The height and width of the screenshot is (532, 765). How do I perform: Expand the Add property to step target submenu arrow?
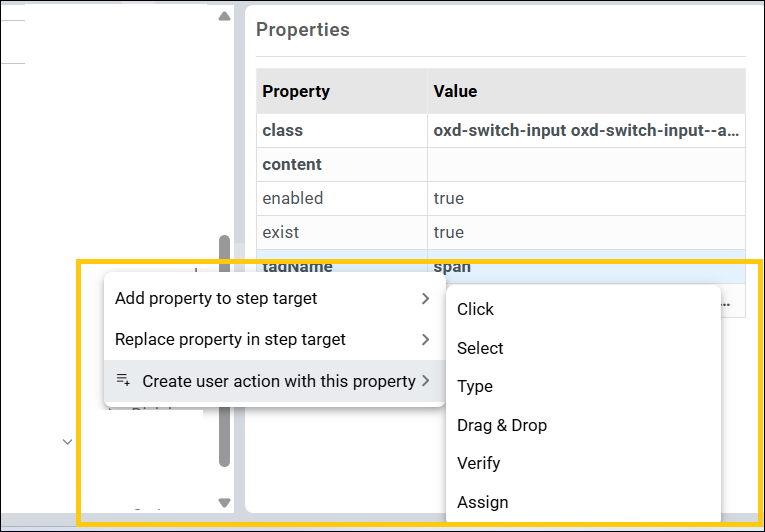pos(426,299)
